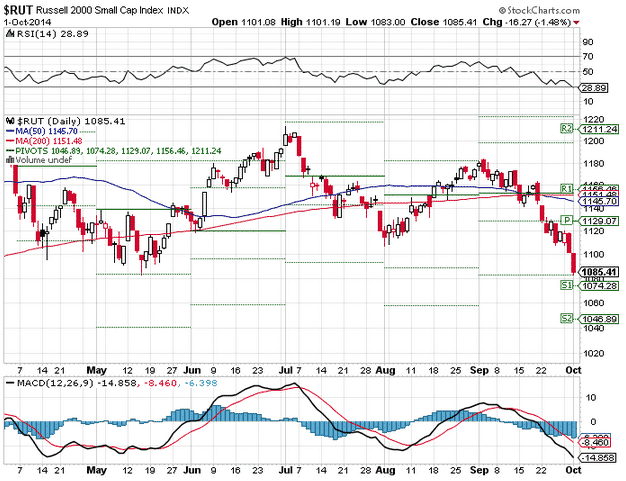The image size is (626, 481).
Task: Click the S2 support label box
Action: pos(567,319)
